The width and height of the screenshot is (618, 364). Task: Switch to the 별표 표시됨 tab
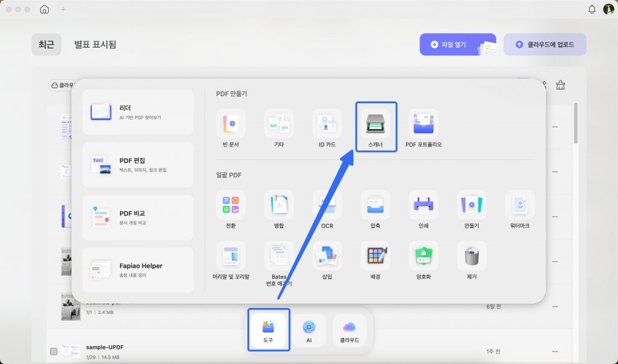95,44
